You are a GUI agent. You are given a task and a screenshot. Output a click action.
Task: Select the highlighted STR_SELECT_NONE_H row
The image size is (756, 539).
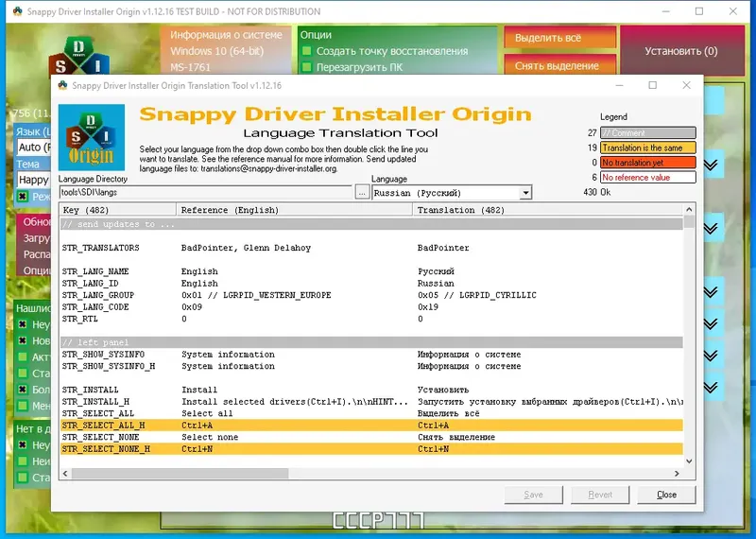pos(371,449)
